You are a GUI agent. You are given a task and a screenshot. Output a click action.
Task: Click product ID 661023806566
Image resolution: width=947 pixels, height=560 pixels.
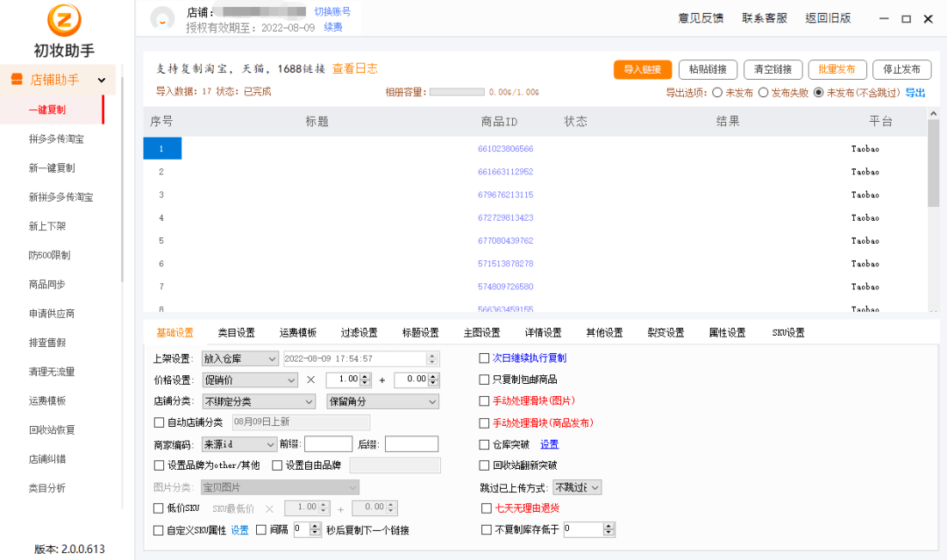point(506,148)
